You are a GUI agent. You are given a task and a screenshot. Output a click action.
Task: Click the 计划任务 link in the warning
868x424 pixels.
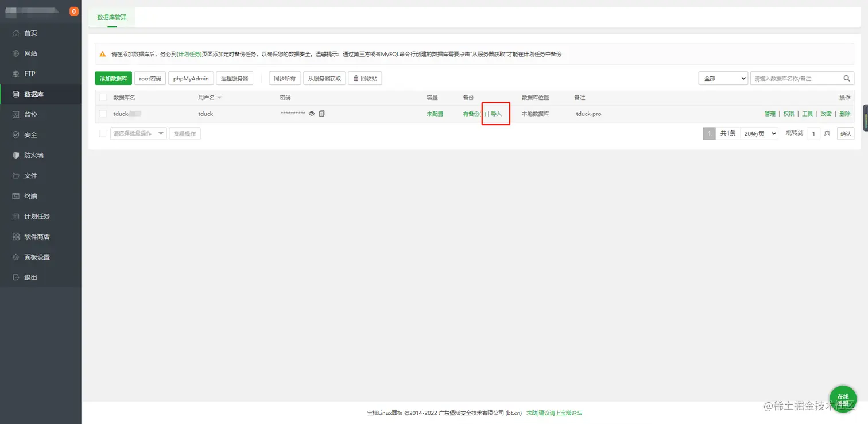(x=189, y=54)
